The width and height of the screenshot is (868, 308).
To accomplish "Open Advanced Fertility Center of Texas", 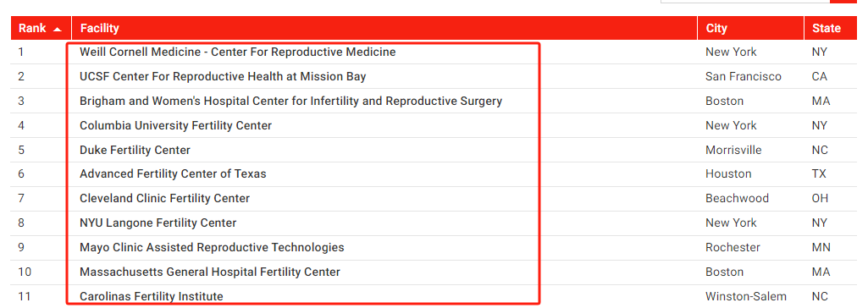I will tap(173, 173).
